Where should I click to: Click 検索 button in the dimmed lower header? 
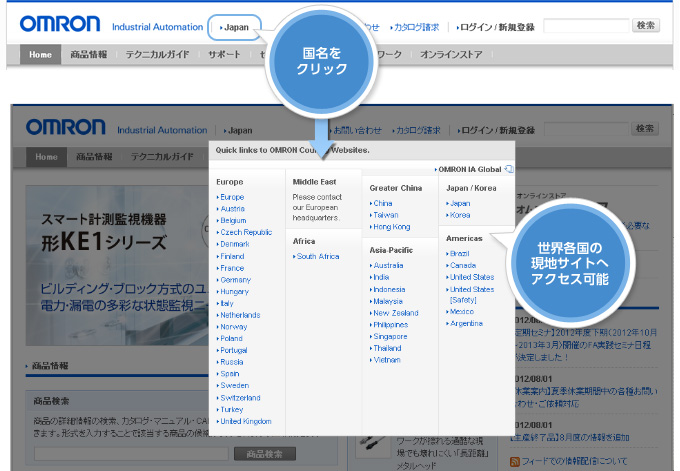pyautogui.click(x=645, y=128)
